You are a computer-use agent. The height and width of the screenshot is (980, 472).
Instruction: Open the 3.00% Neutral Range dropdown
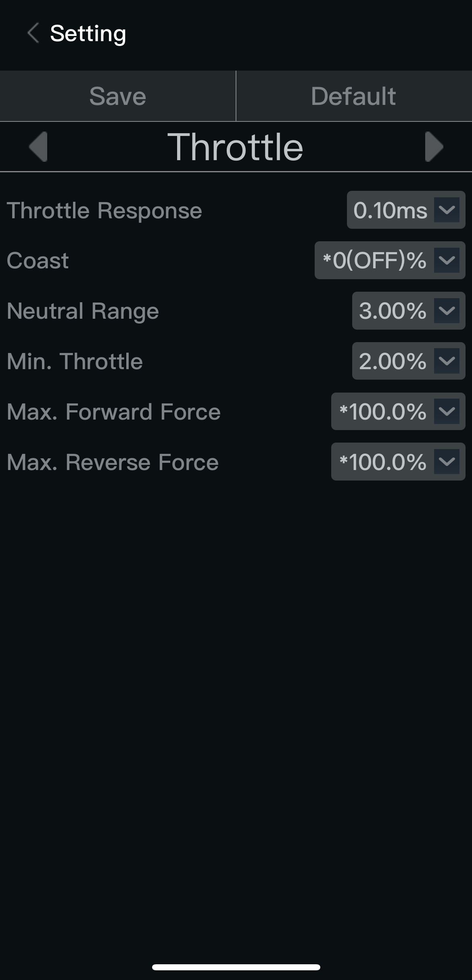coord(409,311)
